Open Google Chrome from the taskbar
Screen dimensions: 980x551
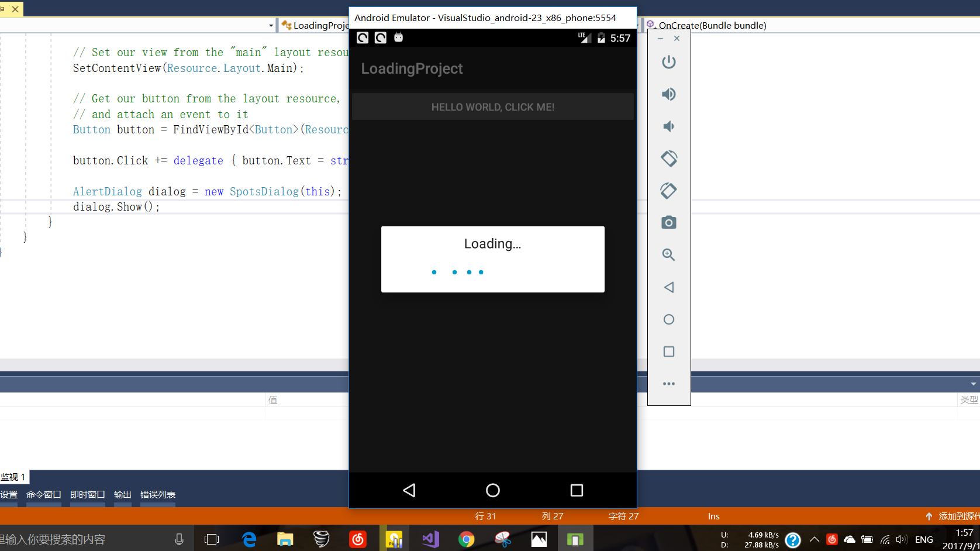467,539
